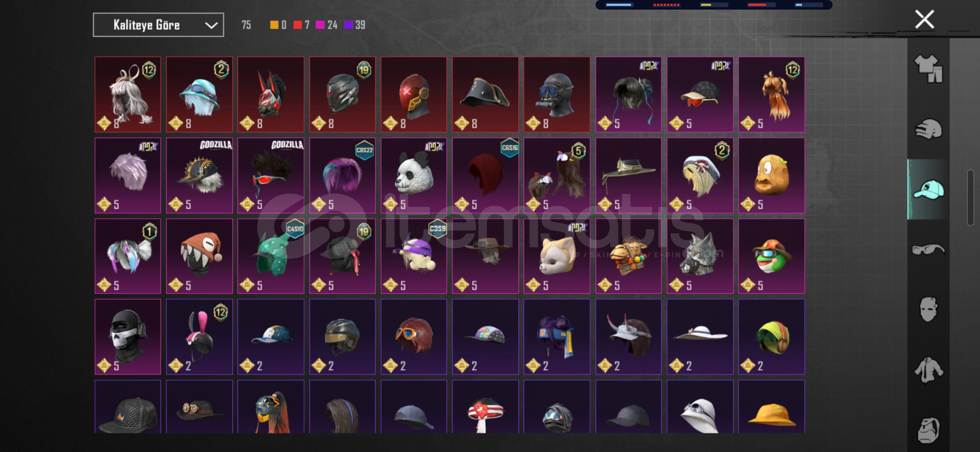Click the purple rarity count swatch
This screenshot has height=452, width=980.
348,25
